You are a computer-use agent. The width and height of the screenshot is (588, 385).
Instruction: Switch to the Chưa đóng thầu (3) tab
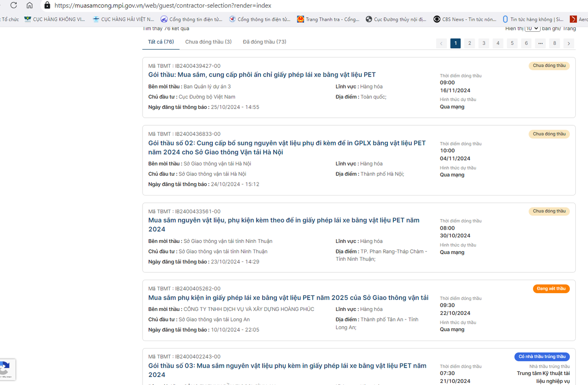208,42
